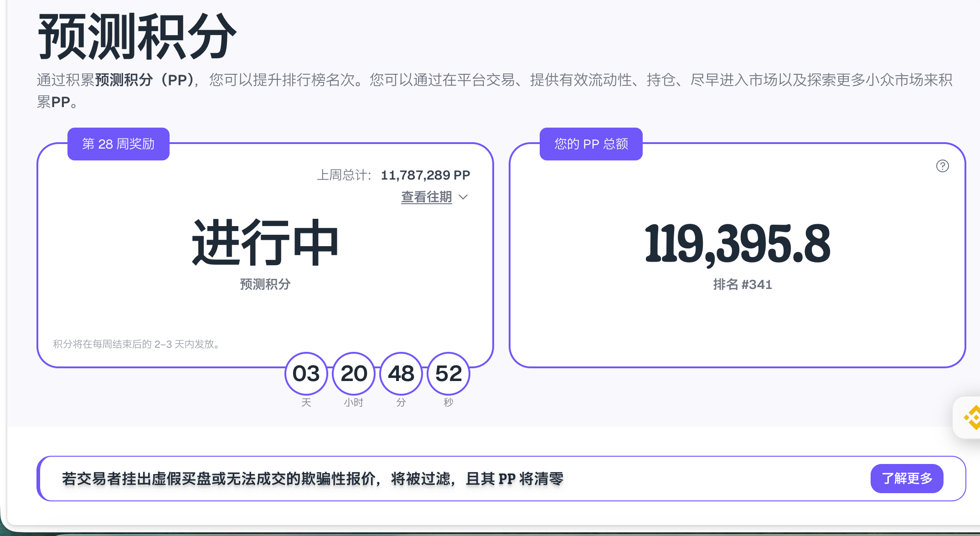Open the Binance floating widget icon
This screenshot has width=980, height=536.
coord(972,417)
